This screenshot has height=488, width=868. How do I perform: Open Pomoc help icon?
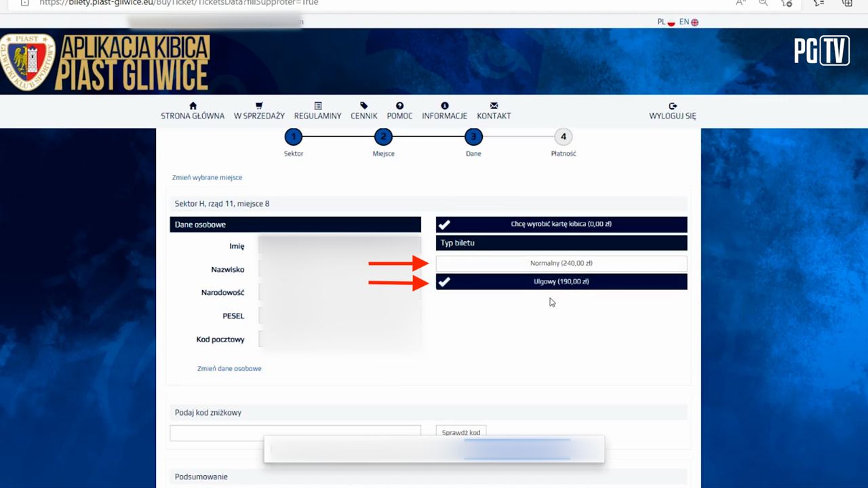click(x=399, y=106)
